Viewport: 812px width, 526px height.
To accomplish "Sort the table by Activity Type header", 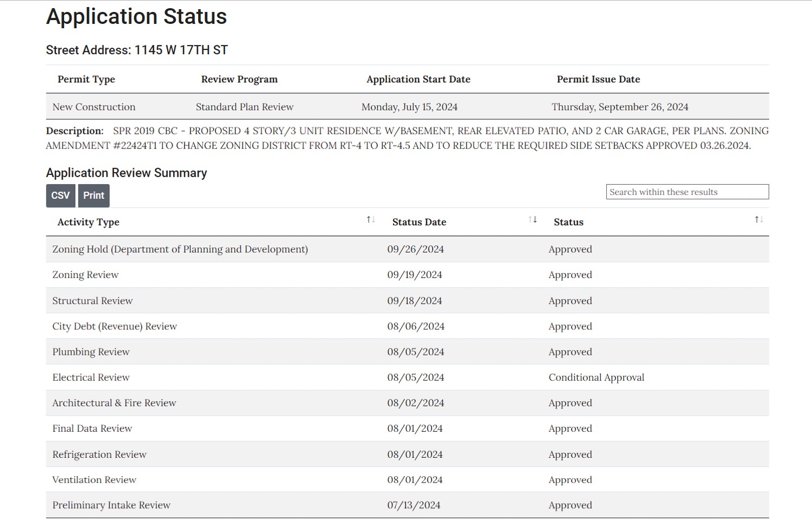I will pos(89,222).
